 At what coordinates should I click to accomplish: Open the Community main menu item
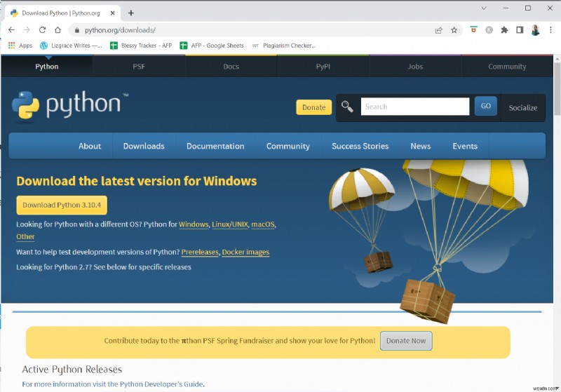(288, 146)
